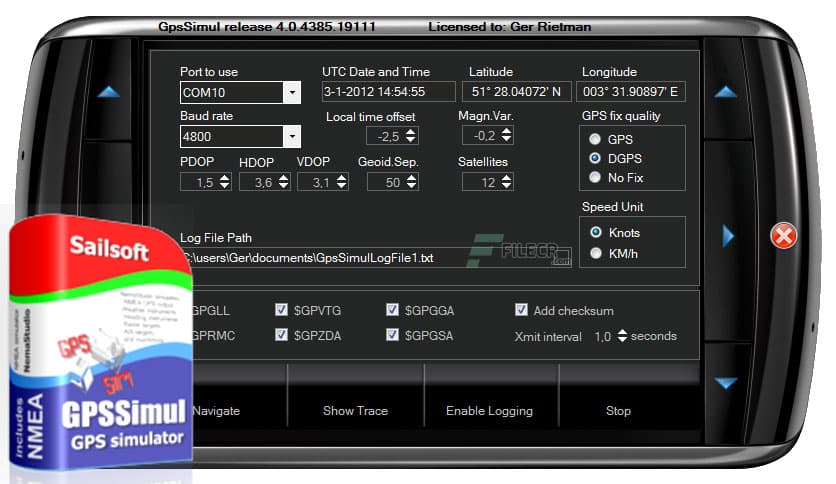Adjust the VDOP spinner arrows
This screenshot has width=836, height=484.
342,182
